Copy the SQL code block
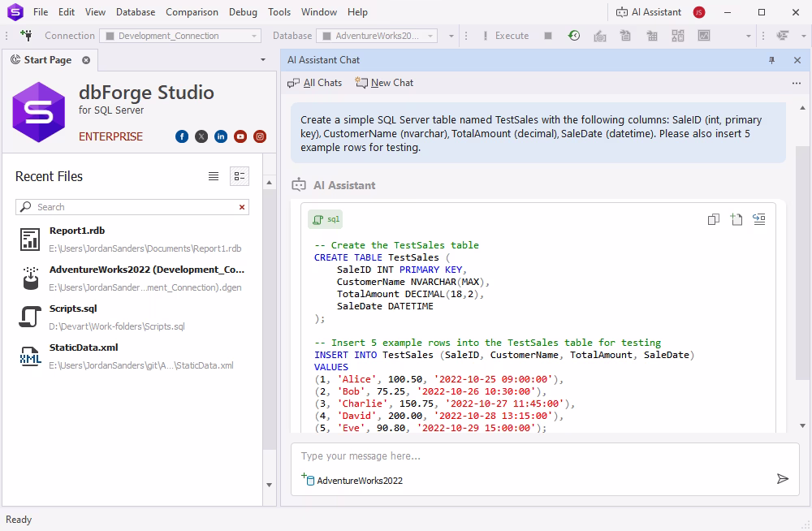This screenshot has width=812, height=531. 714,219
